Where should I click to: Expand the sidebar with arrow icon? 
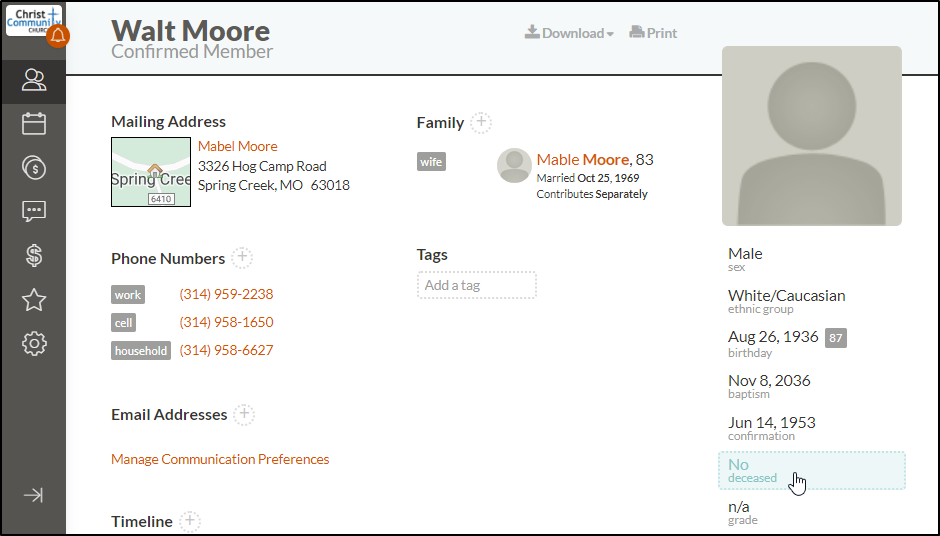click(x=33, y=495)
